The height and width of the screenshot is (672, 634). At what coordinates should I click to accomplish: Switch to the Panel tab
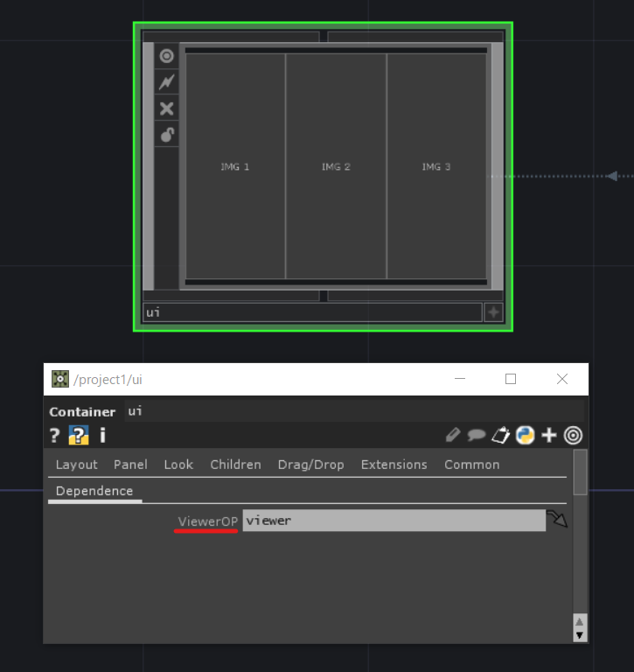130,465
